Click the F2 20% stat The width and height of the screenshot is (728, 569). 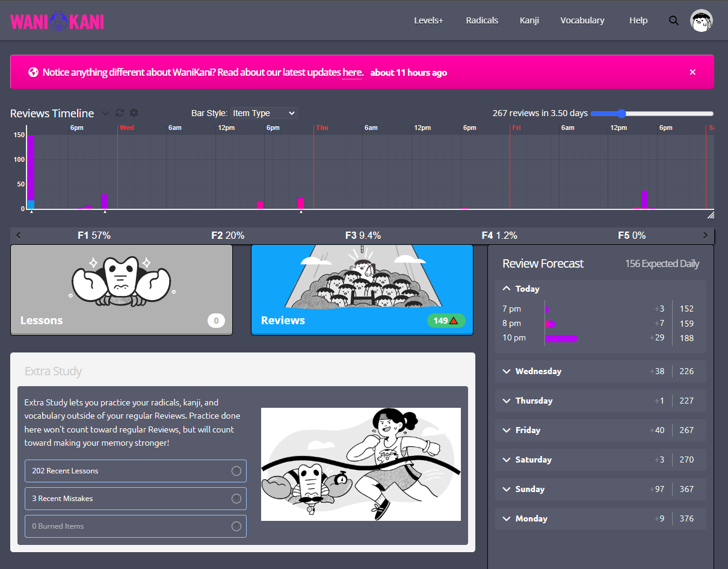[x=227, y=236]
